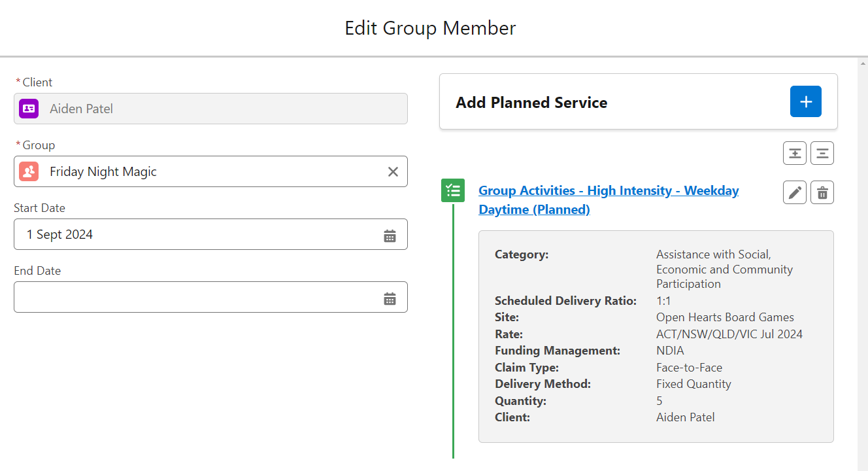Click the Add Planned Service heading
The height and width of the screenshot is (471, 868).
click(x=531, y=102)
